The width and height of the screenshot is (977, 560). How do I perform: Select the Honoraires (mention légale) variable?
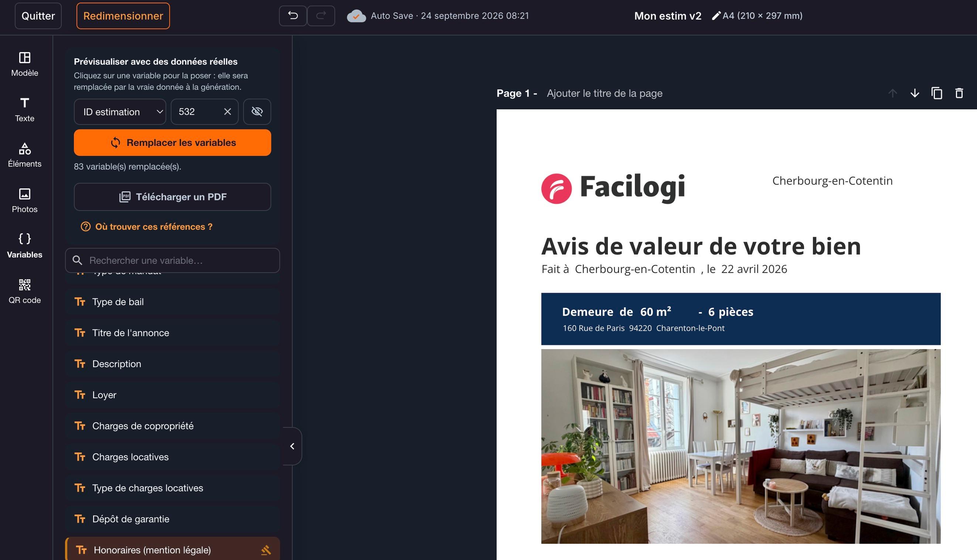click(172, 549)
